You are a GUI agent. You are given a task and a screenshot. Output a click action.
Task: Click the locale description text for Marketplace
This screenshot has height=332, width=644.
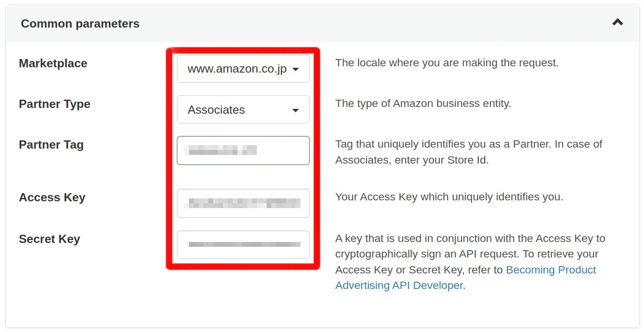point(447,63)
